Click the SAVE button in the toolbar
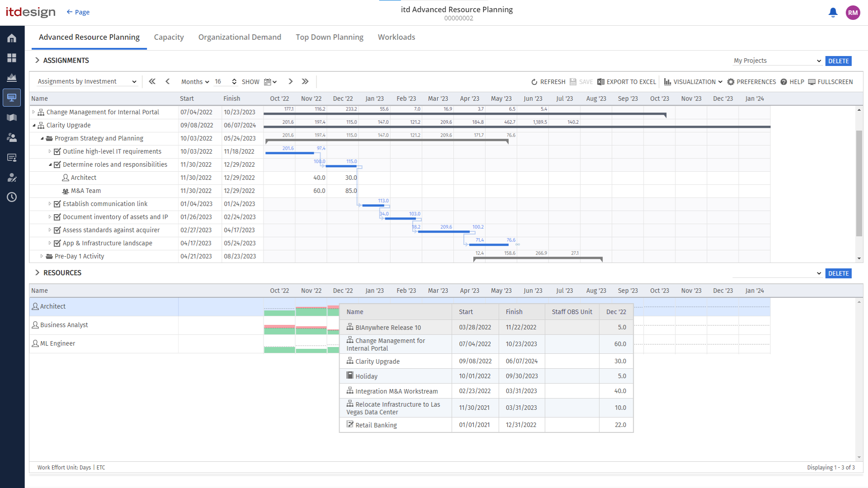Image resolution: width=868 pixels, height=488 pixels. (581, 82)
